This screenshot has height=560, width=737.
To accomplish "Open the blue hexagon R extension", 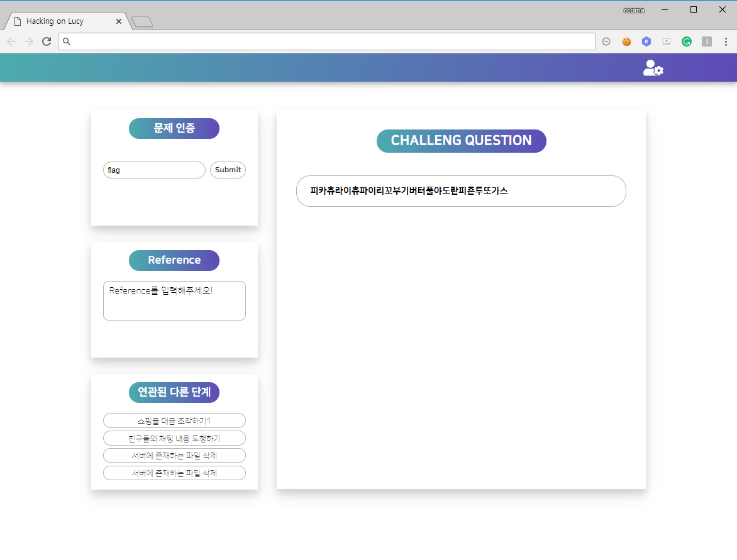I will (x=646, y=41).
